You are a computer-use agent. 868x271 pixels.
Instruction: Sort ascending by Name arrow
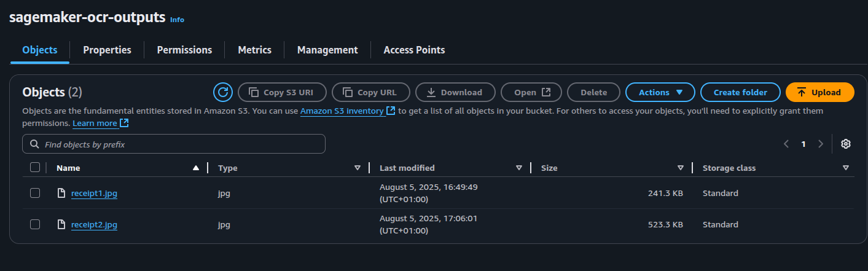click(x=196, y=168)
